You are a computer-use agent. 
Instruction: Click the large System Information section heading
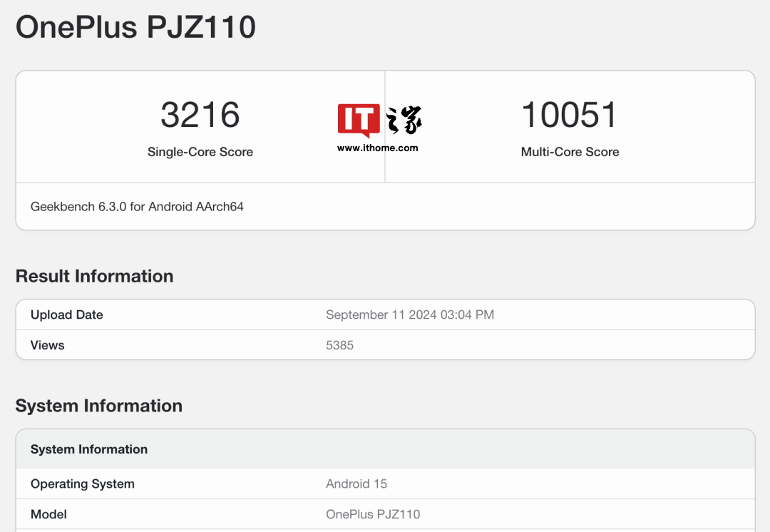tap(98, 406)
